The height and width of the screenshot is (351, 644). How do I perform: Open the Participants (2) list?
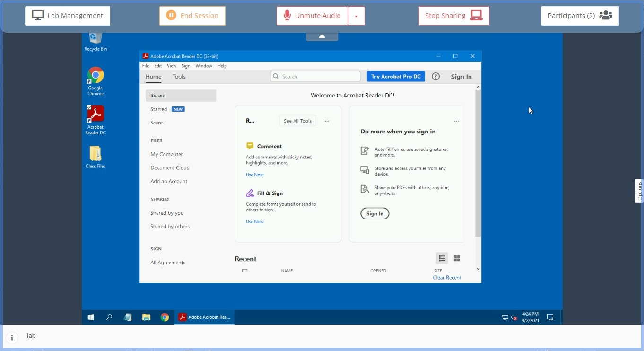(x=580, y=16)
